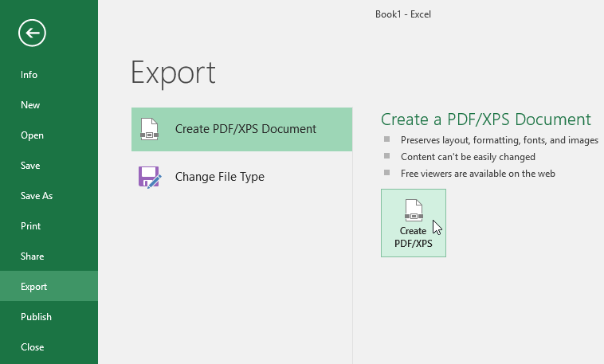Select Open from the left sidebar
Image resolution: width=604 pixels, height=364 pixels.
(x=32, y=135)
